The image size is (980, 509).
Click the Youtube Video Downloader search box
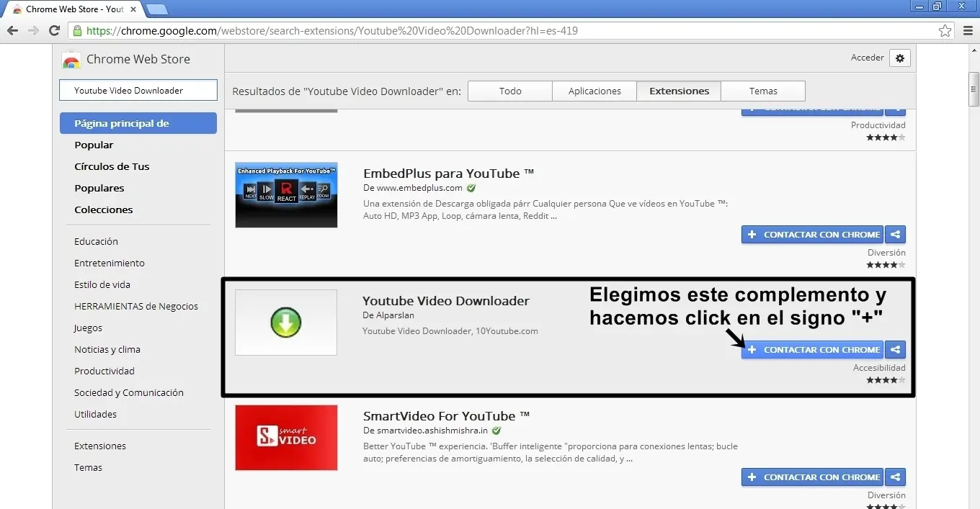tap(138, 91)
